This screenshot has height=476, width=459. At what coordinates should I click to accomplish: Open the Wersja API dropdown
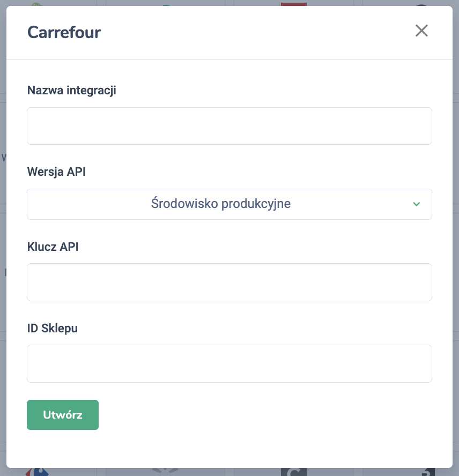click(229, 204)
